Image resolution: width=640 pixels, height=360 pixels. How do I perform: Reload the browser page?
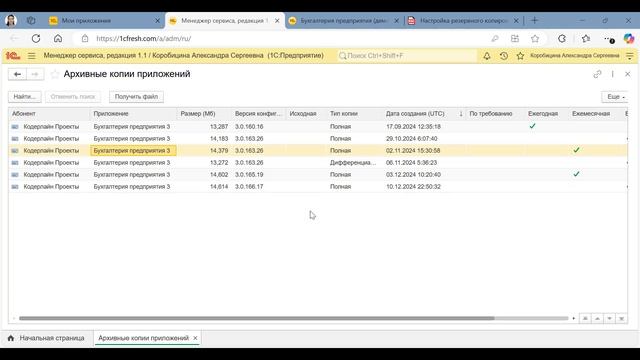[x=36, y=38]
